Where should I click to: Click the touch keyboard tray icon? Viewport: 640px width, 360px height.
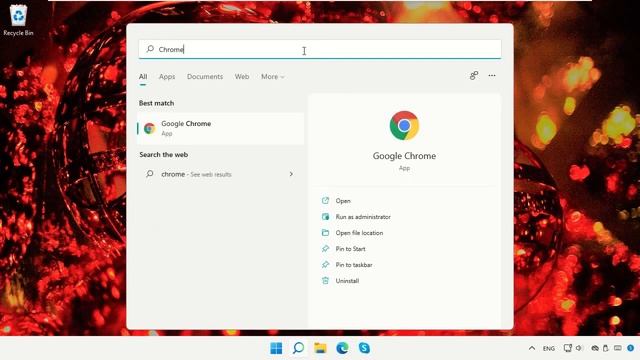(x=618, y=348)
